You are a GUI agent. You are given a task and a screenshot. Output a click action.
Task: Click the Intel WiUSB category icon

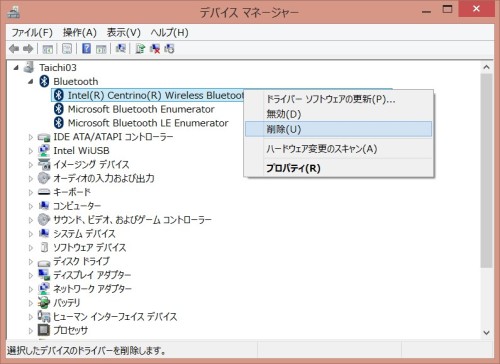[x=44, y=151]
